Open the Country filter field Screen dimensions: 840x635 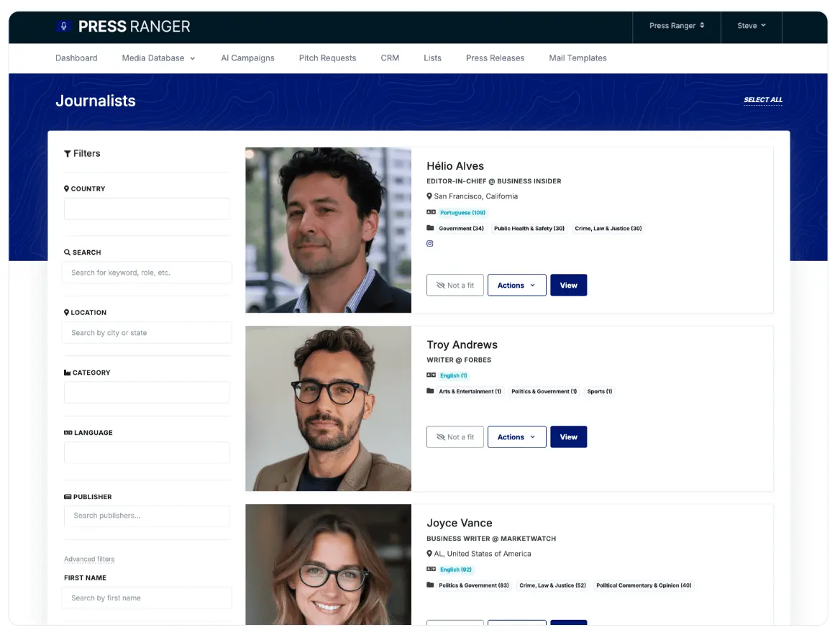(x=147, y=209)
